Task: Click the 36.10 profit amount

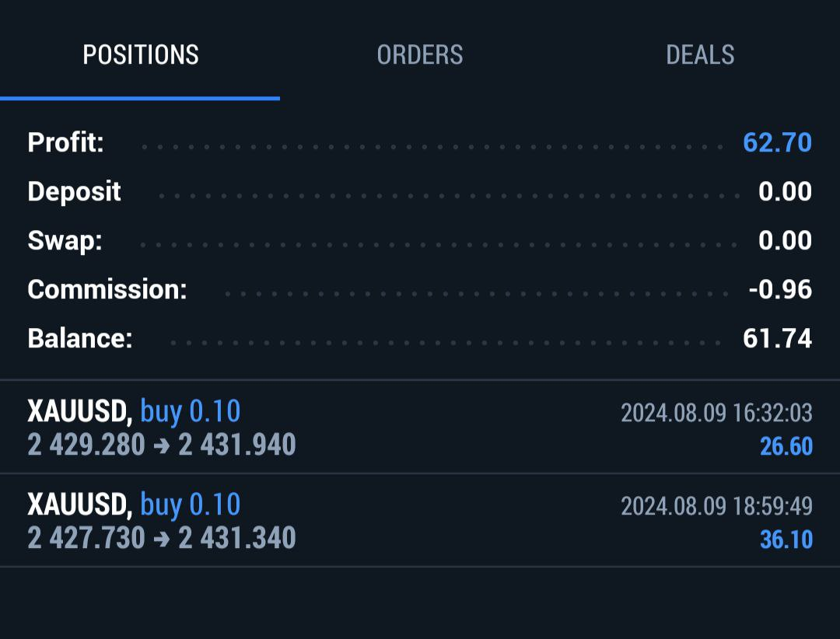Action: point(786,539)
